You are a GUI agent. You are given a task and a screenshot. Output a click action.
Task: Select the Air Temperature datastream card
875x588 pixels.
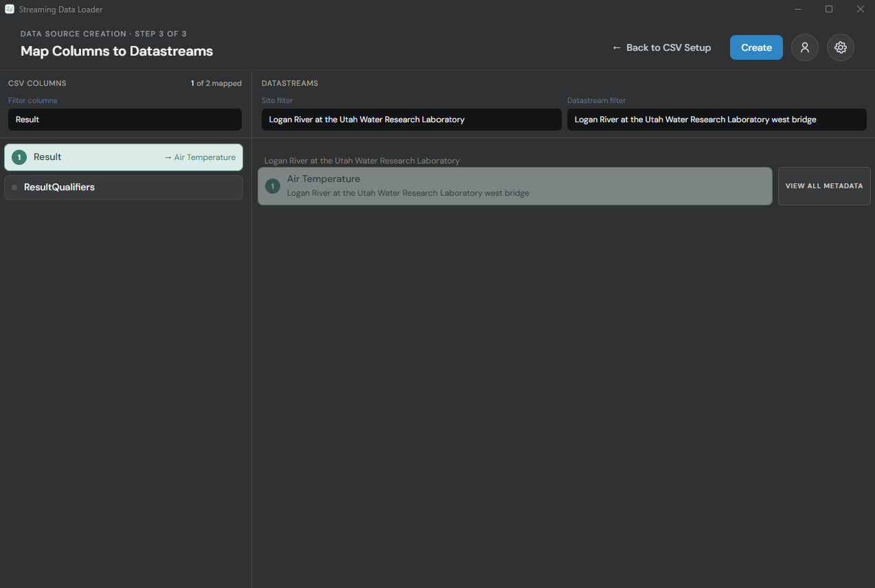point(515,186)
